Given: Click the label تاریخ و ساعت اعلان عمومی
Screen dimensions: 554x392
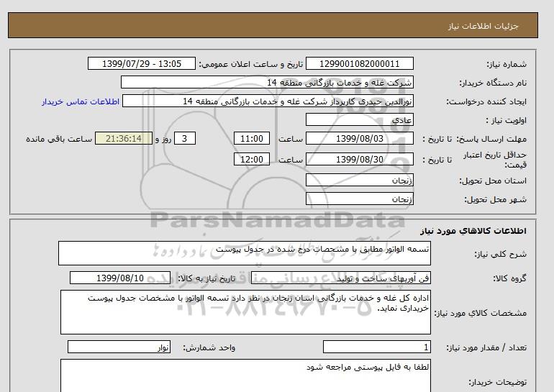Looking at the screenshot, I should tap(251, 64).
